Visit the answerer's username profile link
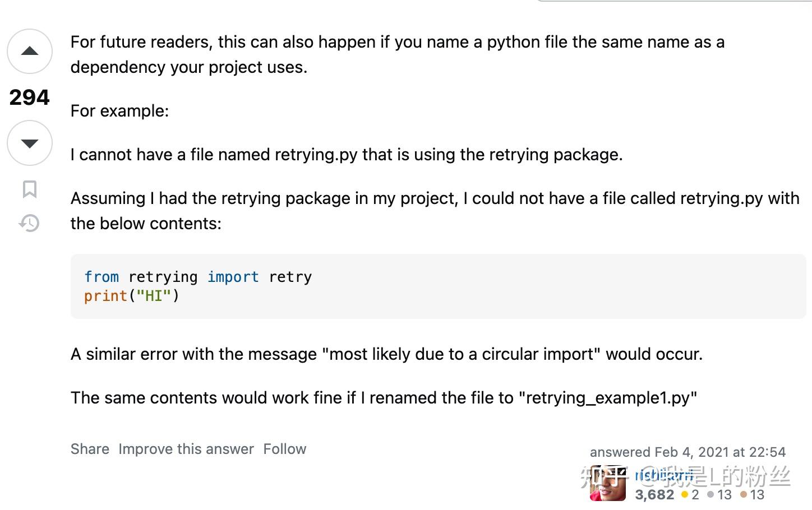This screenshot has height=510, width=812. [664, 476]
